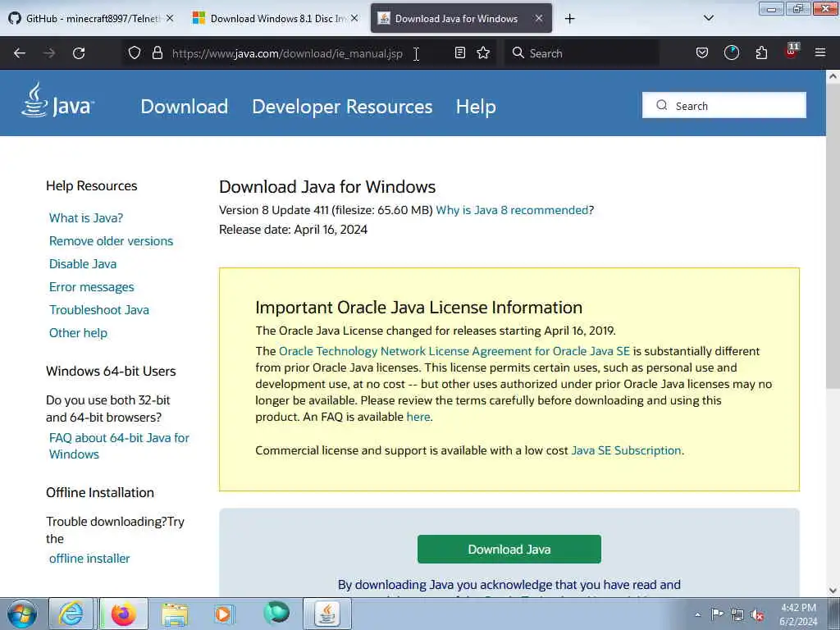Open the Error messages link
The height and width of the screenshot is (630, 840).
(x=92, y=287)
